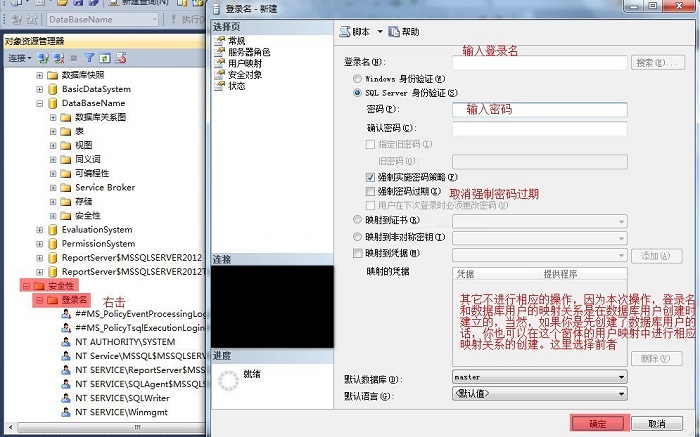Screen dimensions: 700x437
Task: Click the connection icon left of the DataBaseName combo
Action: tap(17, 19)
